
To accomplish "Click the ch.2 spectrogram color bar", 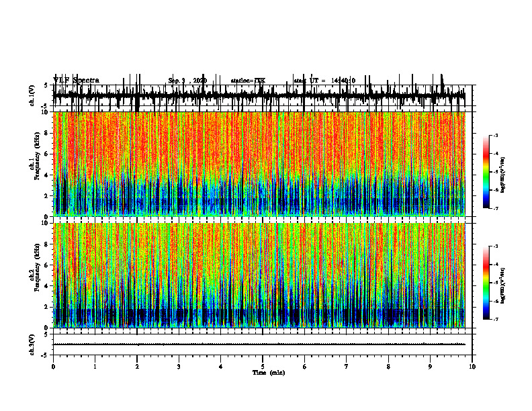I will coord(486,283).
